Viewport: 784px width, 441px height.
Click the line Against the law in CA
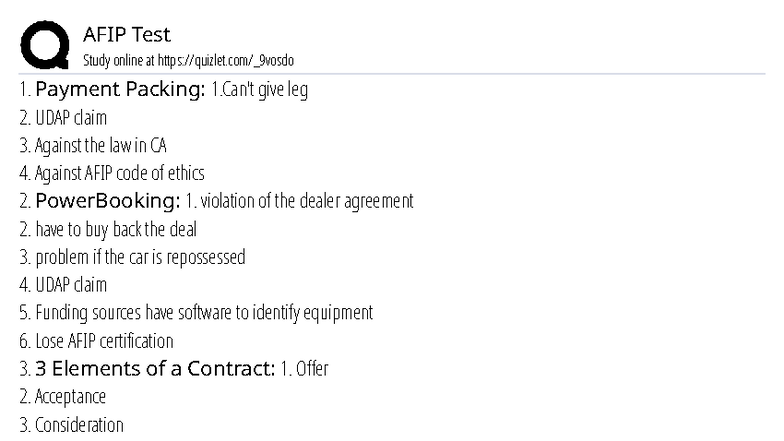[92, 146]
